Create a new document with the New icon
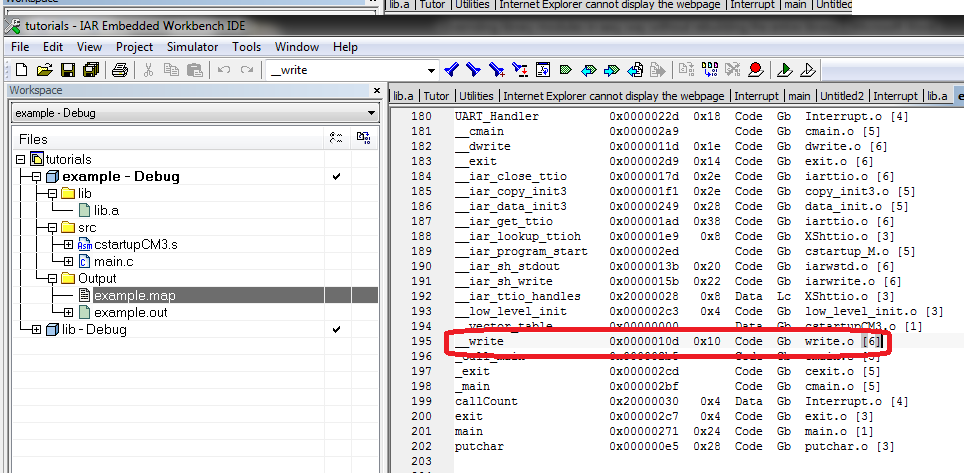 [x=21, y=70]
